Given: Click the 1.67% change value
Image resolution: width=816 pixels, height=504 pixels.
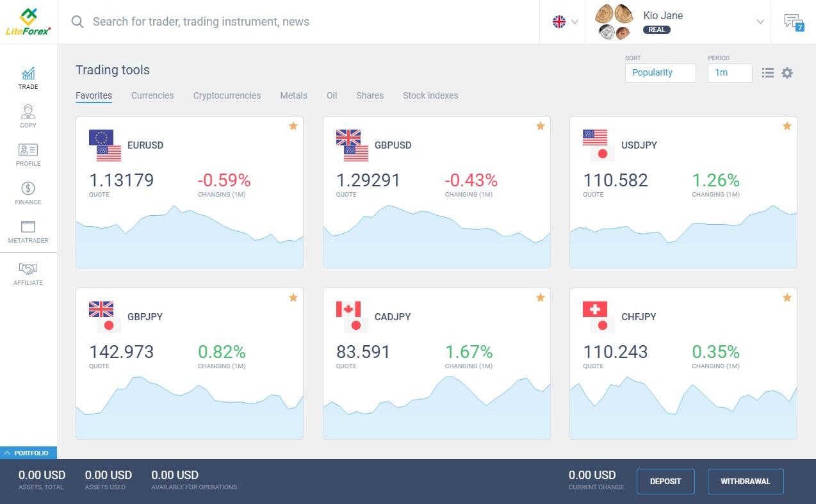Looking at the screenshot, I should pos(469,352).
